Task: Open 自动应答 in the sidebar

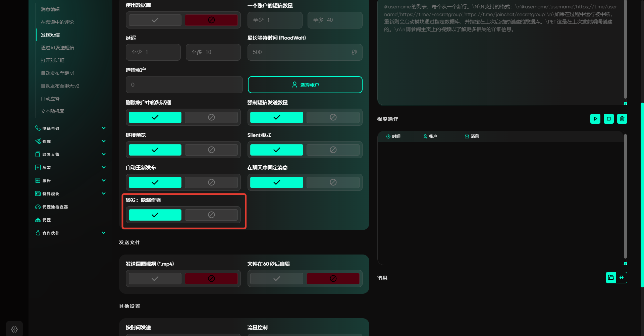Action: (x=50, y=99)
